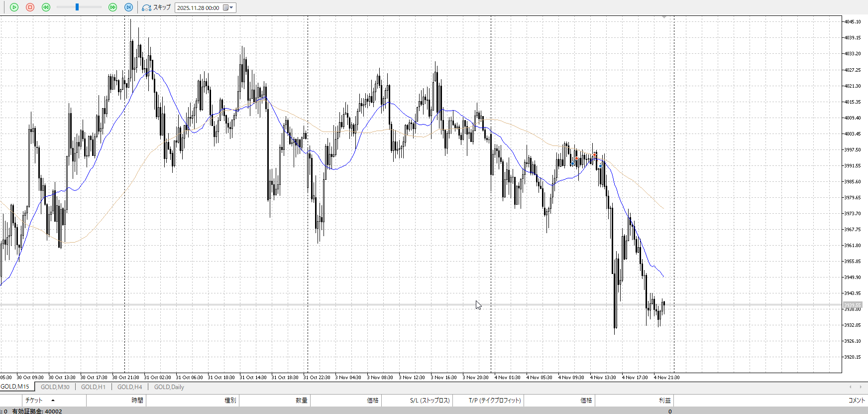Click the chart shift triangle marker at the top
The image size is (868, 414).
(x=664, y=18)
